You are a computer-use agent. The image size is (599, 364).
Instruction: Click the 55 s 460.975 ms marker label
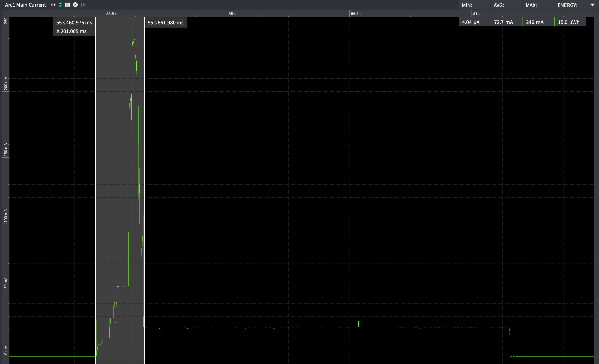[74, 23]
